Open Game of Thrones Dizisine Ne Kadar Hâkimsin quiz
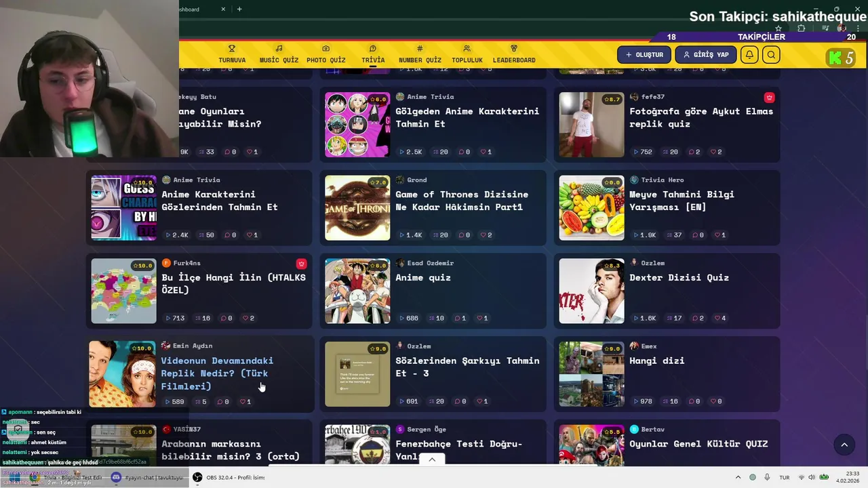 point(462,201)
